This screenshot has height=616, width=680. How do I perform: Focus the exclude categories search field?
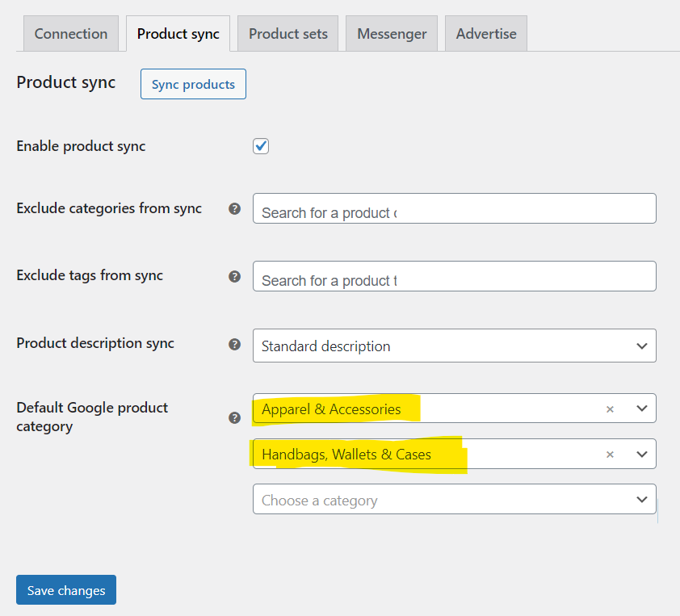click(x=455, y=208)
